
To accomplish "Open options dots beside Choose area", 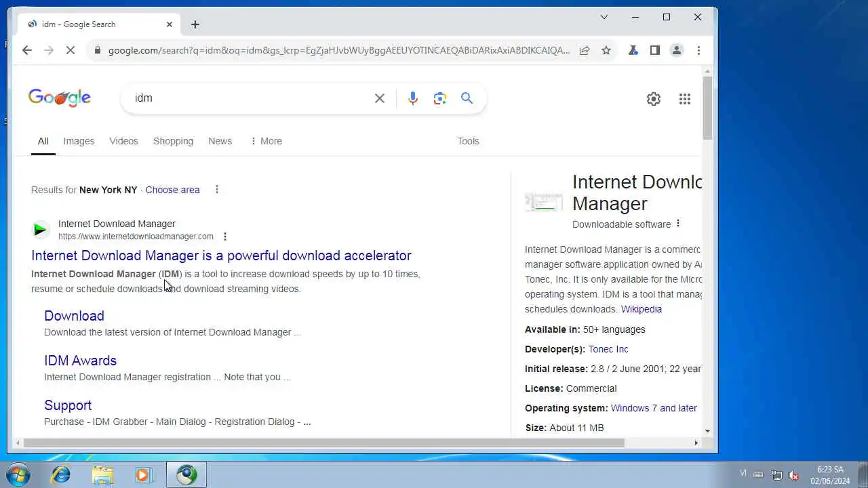I will tap(217, 189).
